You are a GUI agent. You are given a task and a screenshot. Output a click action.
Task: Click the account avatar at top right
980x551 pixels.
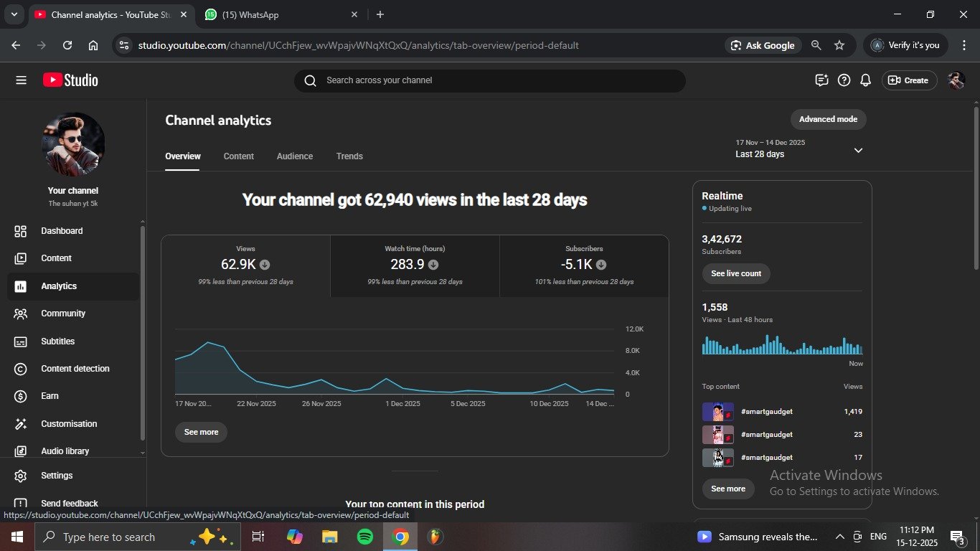click(x=956, y=80)
